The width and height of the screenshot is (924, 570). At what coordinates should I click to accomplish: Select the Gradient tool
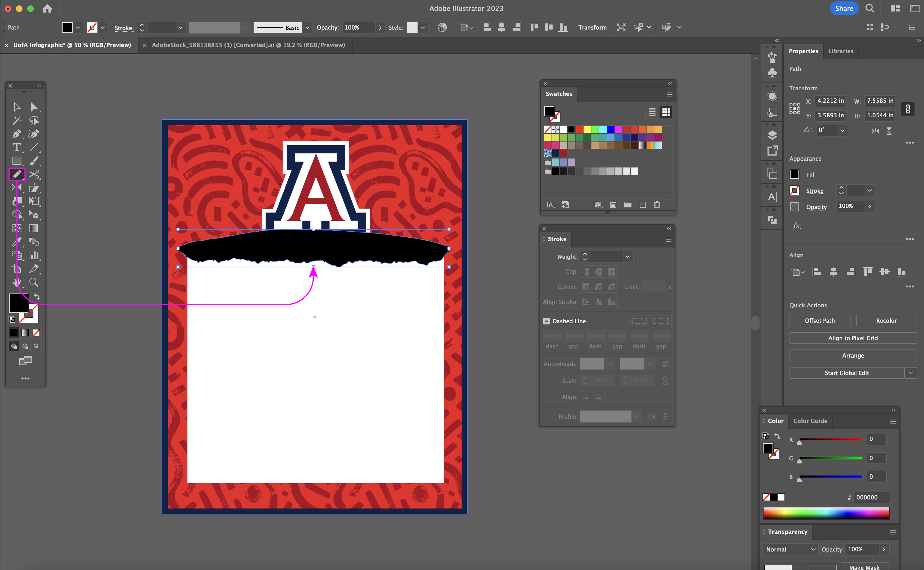(x=34, y=228)
